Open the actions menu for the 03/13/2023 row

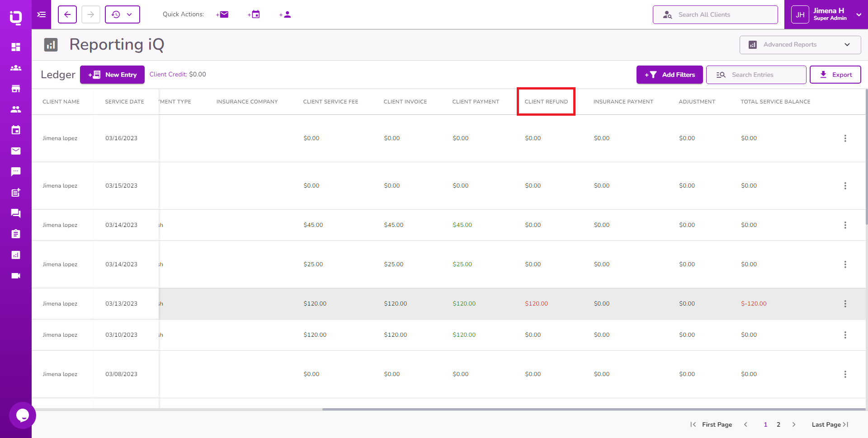tap(845, 304)
